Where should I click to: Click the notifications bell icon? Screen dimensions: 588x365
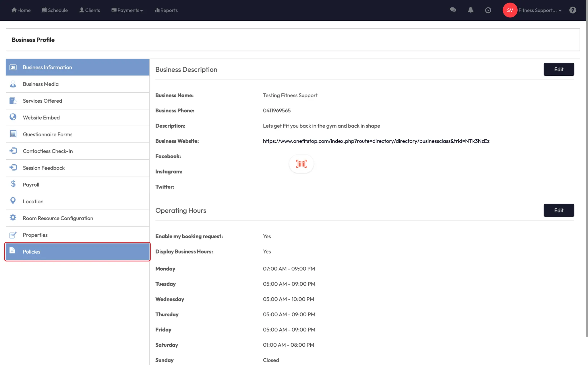point(470,10)
